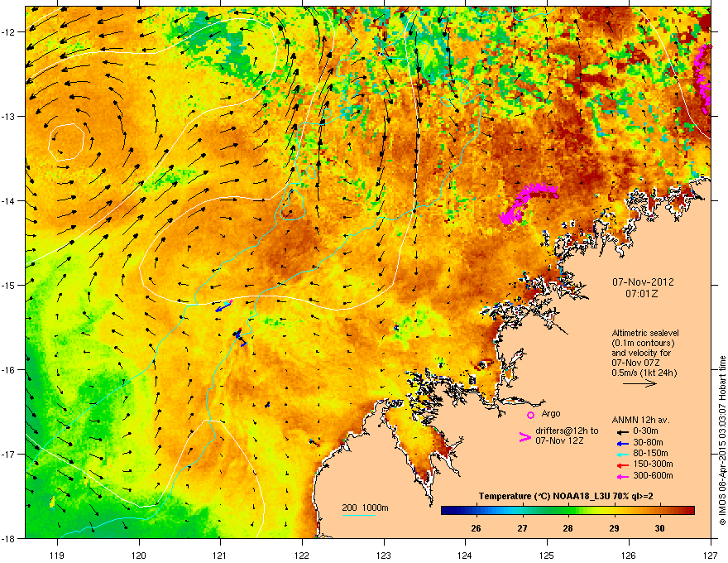Click the colorbar tick label 29
The width and height of the screenshot is (728, 563).
(x=614, y=528)
